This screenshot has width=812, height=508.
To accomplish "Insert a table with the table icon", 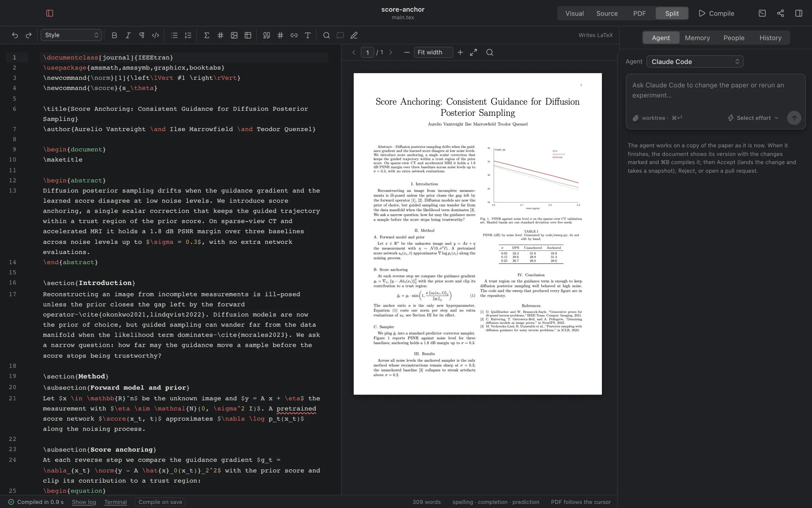I will [x=248, y=35].
